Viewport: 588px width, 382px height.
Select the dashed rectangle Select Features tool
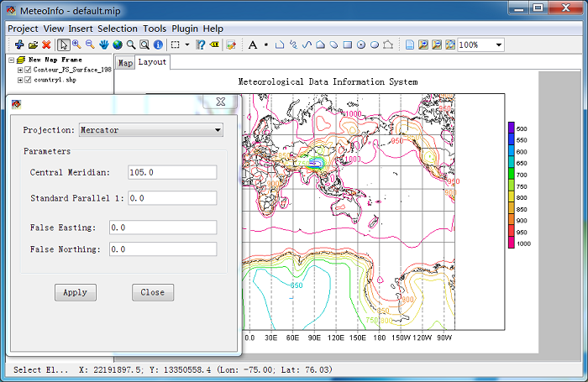(x=175, y=44)
